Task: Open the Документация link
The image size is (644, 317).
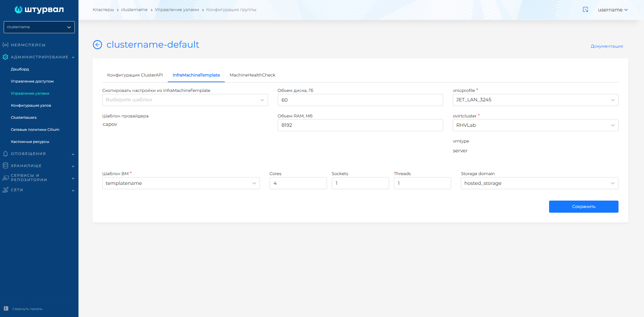Action: pos(607,46)
